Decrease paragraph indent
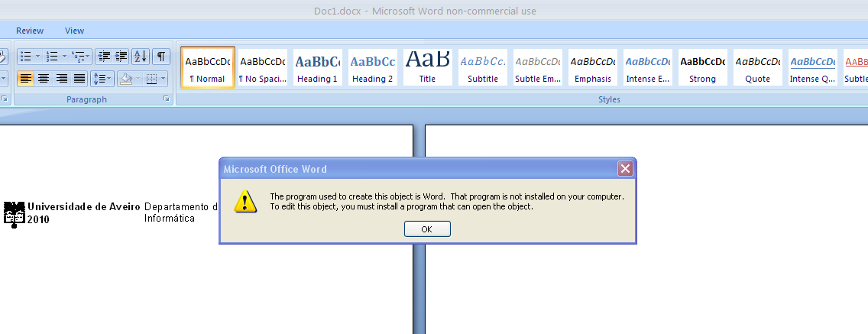The height and width of the screenshot is (334, 868). coord(103,56)
